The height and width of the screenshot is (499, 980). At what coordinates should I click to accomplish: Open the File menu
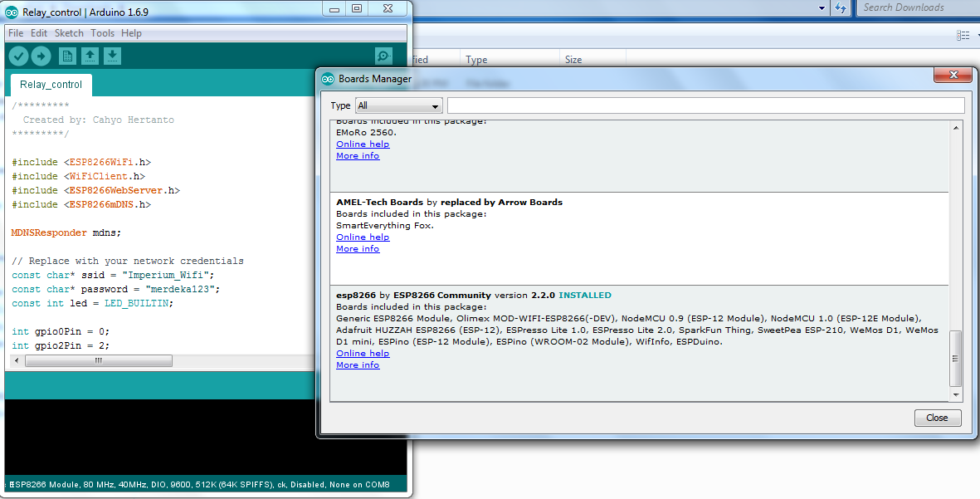[x=16, y=33]
